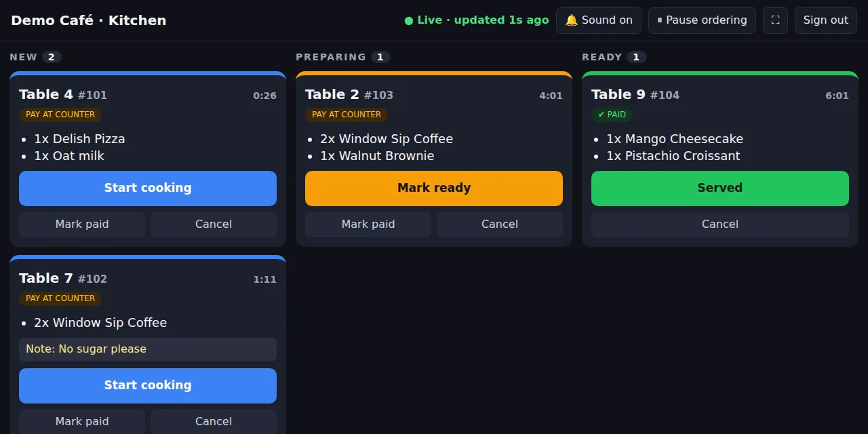The width and height of the screenshot is (868, 434).
Task: Sign out of the kitchen display
Action: [x=826, y=20]
